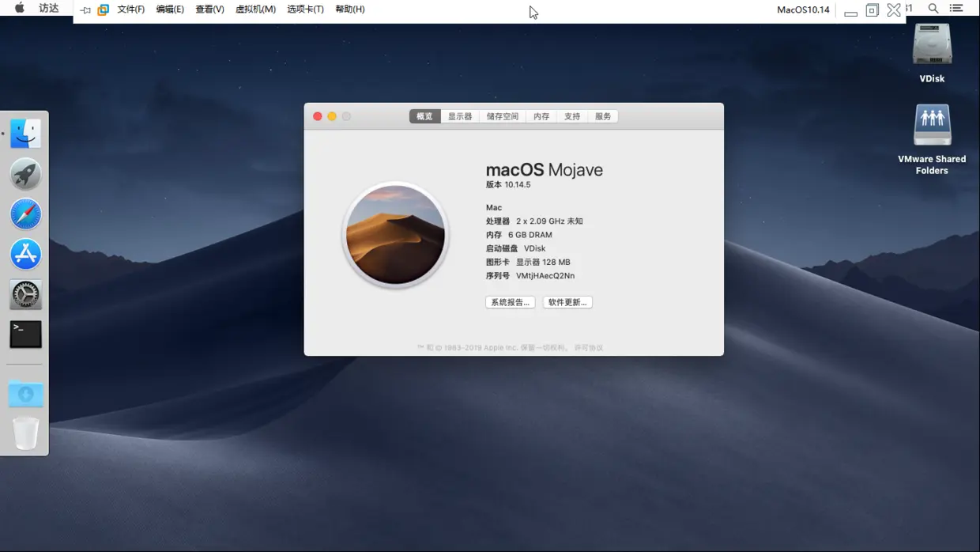Click the processor 2 x 2.09 GHz value

[549, 221]
